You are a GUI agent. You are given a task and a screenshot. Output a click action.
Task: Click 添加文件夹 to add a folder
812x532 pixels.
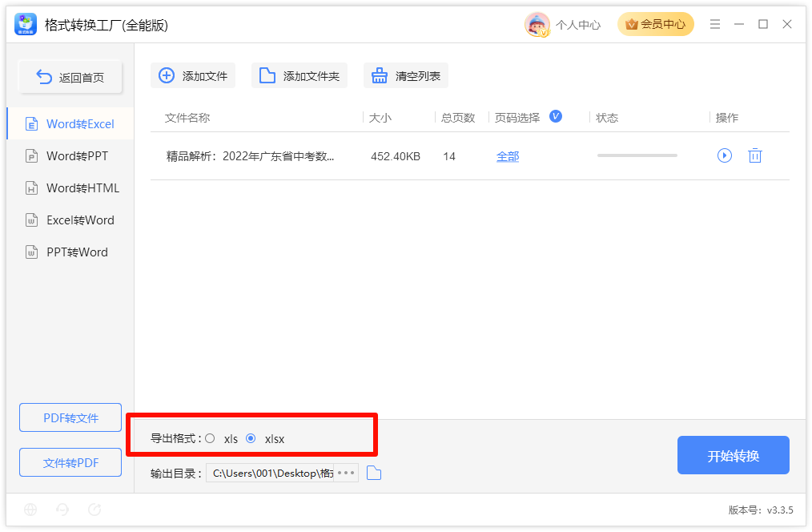[299, 75]
